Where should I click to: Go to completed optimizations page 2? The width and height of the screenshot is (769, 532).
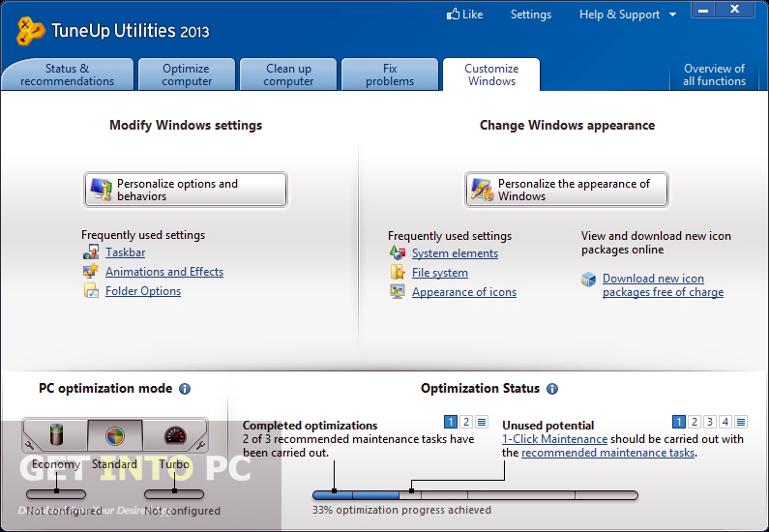click(x=466, y=422)
